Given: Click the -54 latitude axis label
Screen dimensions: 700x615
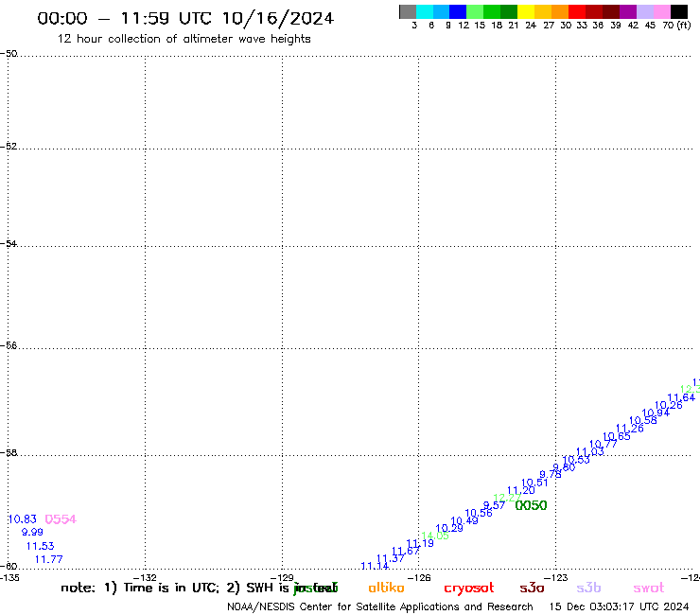Looking at the screenshot, I should click(9, 243).
